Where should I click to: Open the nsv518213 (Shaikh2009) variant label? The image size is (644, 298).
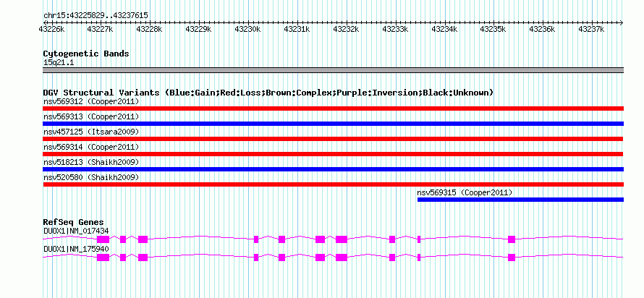(x=91, y=162)
